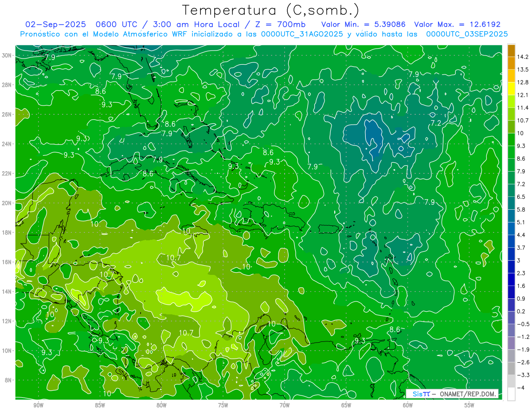Click the white swatch below -4 in legend
The width and height of the screenshot is (532, 411).
pyautogui.click(x=511, y=394)
